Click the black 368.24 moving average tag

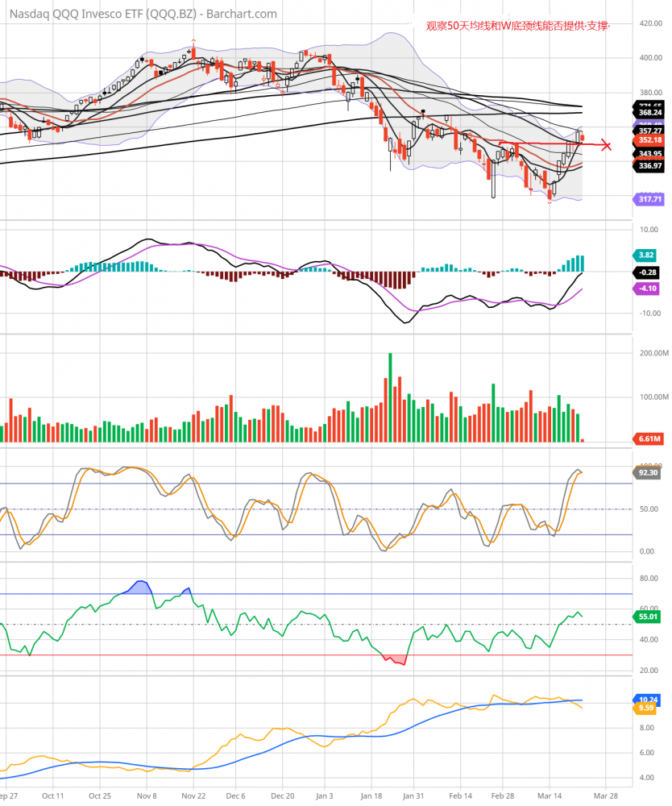[628, 113]
